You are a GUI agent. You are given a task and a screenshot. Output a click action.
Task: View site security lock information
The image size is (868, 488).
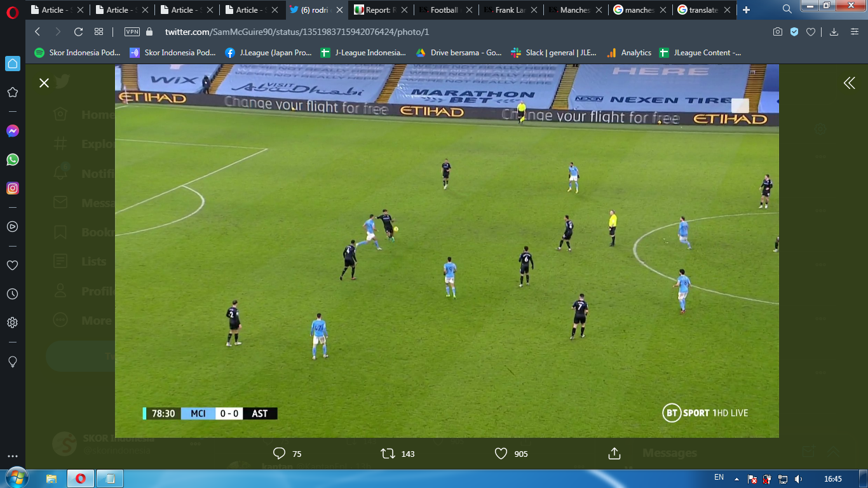150,32
